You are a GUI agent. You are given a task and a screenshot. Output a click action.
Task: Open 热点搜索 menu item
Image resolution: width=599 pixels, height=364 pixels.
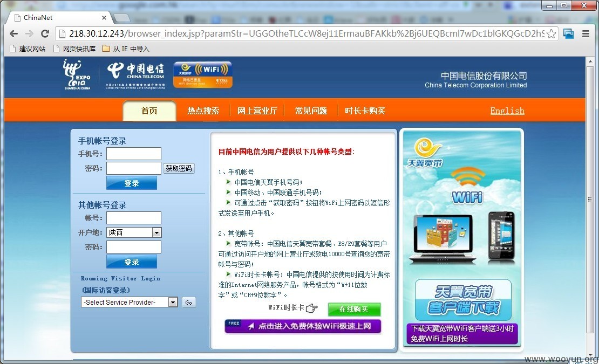tap(203, 111)
